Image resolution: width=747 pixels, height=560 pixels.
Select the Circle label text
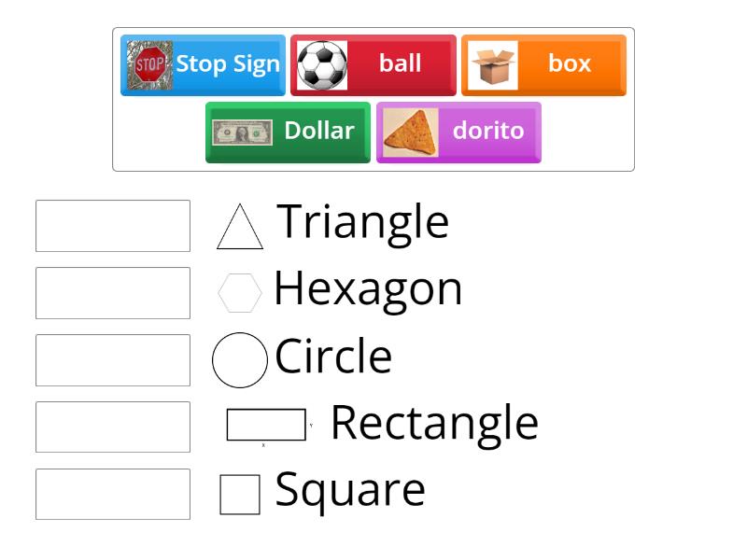click(331, 357)
